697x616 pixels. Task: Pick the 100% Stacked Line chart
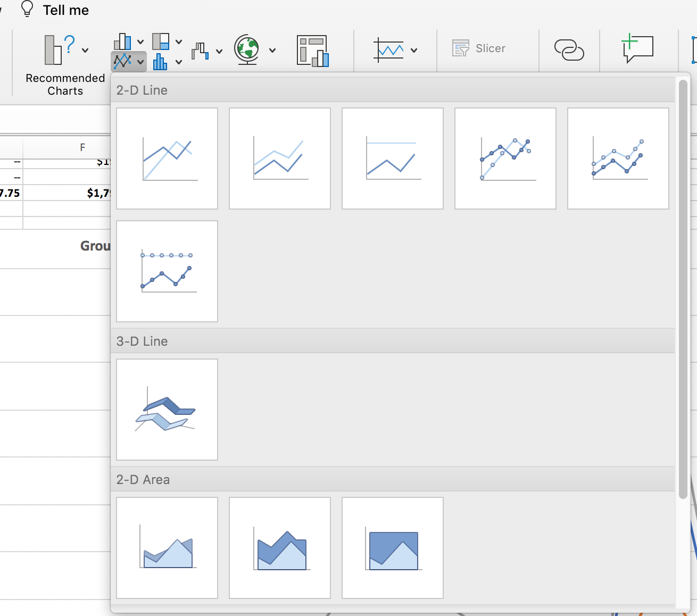[x=393, y=159]
